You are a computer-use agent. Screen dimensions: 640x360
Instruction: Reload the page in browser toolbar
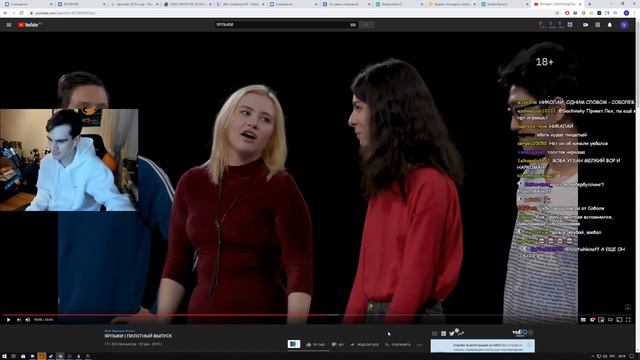tap(22, 13)
